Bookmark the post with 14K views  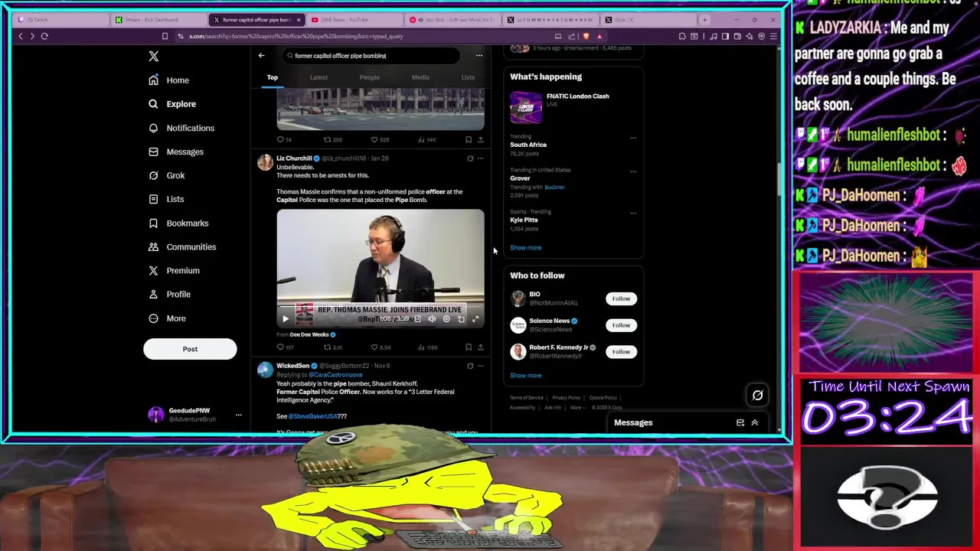(469, 140)
